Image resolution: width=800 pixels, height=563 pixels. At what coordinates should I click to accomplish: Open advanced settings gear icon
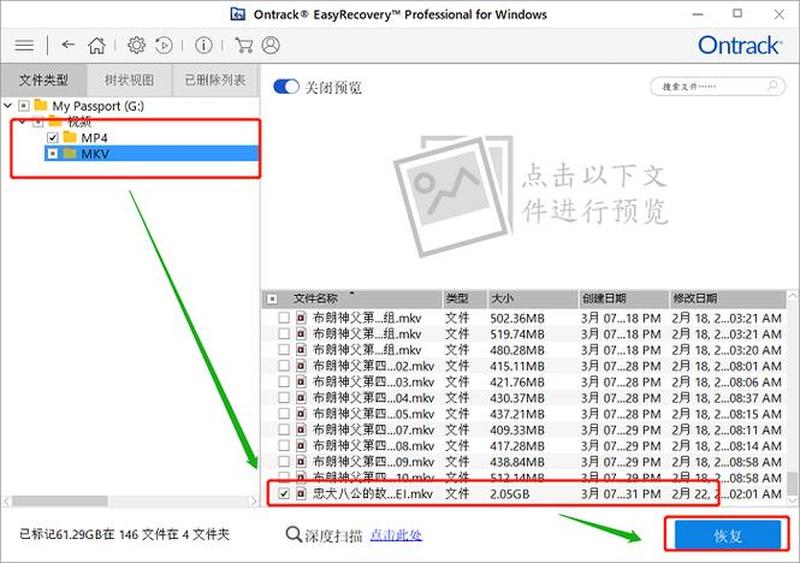[136, 45]
